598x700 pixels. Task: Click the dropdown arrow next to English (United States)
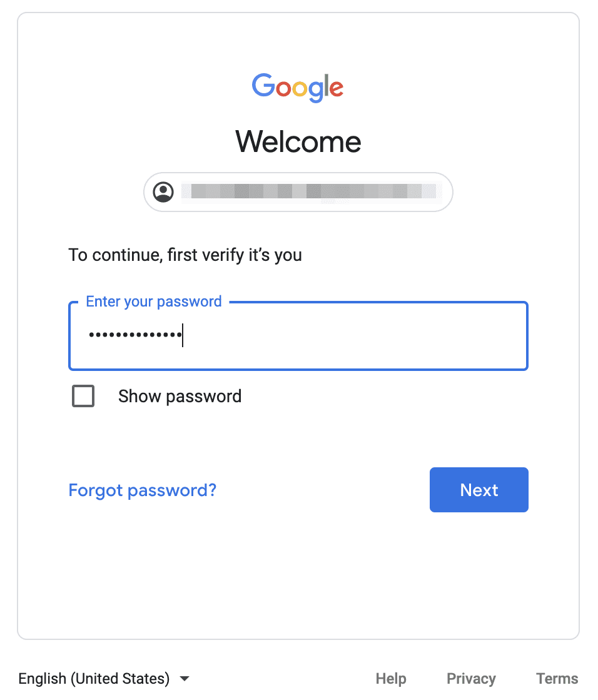(185, 678)
